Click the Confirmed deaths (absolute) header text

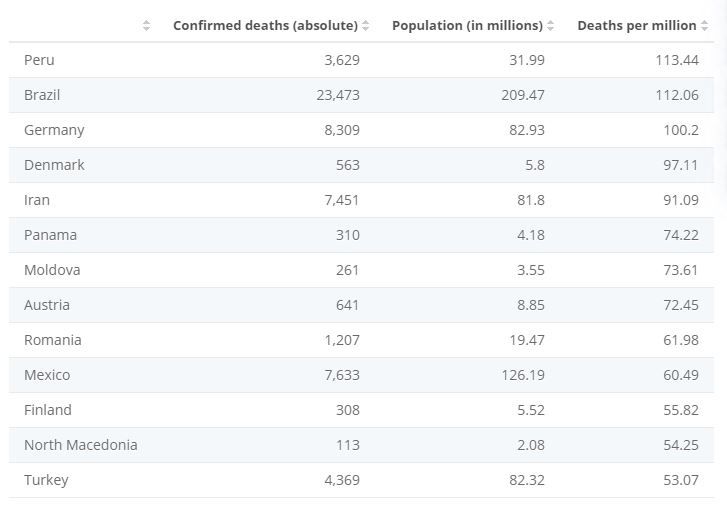pos(265,26)
